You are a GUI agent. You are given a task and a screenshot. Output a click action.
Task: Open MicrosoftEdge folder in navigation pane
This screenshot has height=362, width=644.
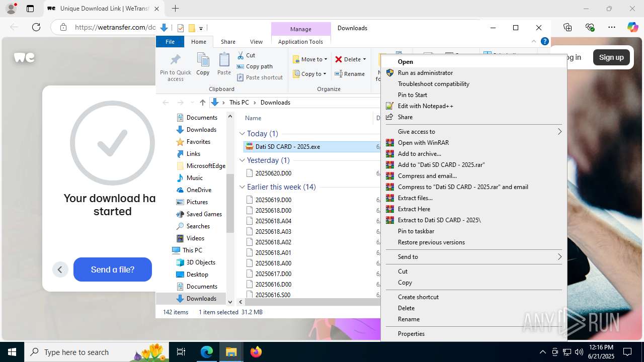206,166
